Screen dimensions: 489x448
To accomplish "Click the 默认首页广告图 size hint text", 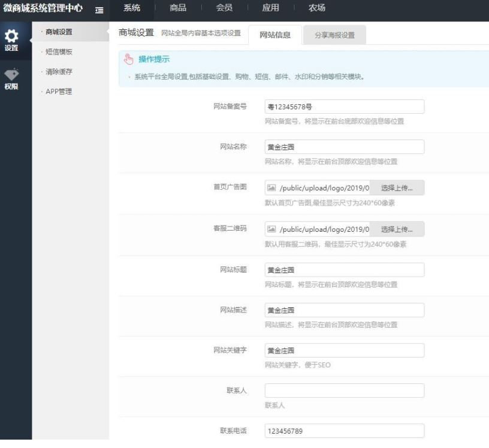I will click(330, 203).
